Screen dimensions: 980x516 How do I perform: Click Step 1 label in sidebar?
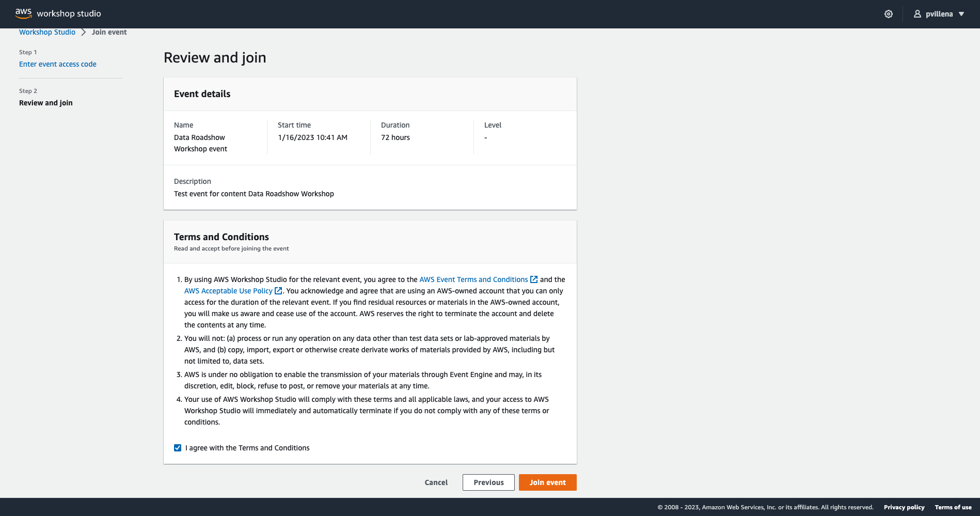28,52
